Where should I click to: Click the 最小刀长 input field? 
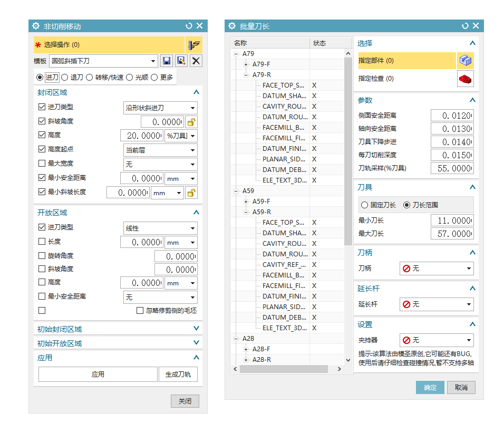coord(452,220)
